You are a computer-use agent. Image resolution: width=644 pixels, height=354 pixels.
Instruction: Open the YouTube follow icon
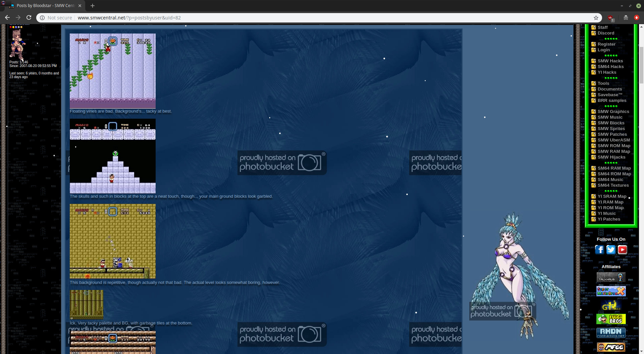pyautogui.click(x=622, y=250)
